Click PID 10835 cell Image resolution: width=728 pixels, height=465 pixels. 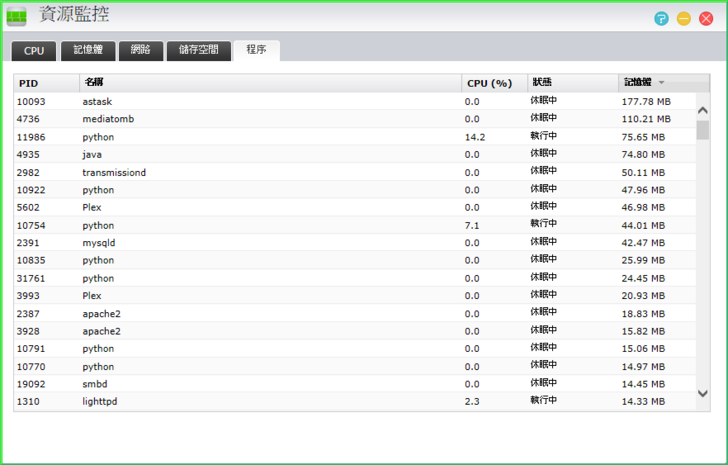[x=31, y=260]
